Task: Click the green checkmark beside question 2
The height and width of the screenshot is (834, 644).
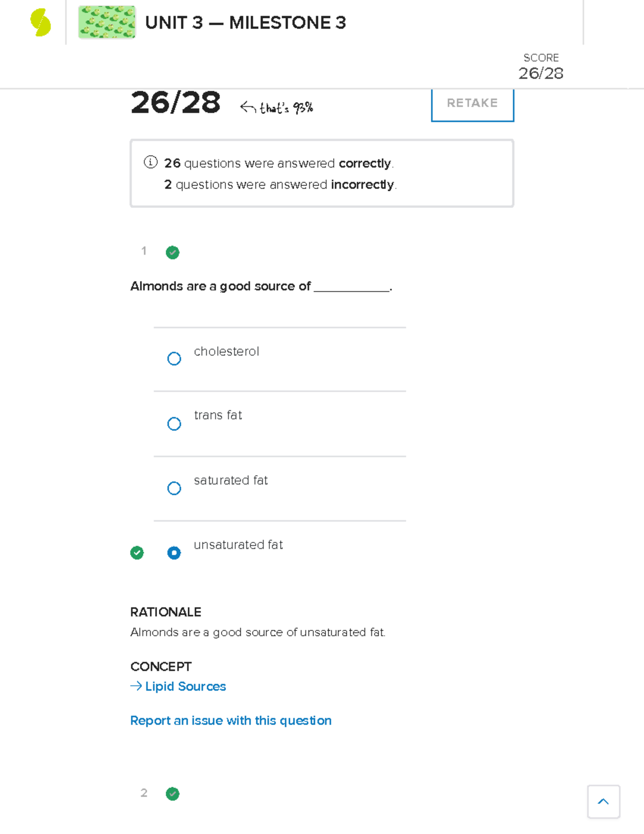Action: coord(172,794)
